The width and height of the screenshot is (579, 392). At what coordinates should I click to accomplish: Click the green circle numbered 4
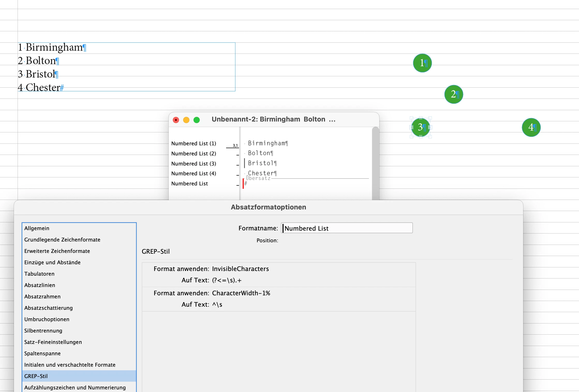(x=531, y=127)
